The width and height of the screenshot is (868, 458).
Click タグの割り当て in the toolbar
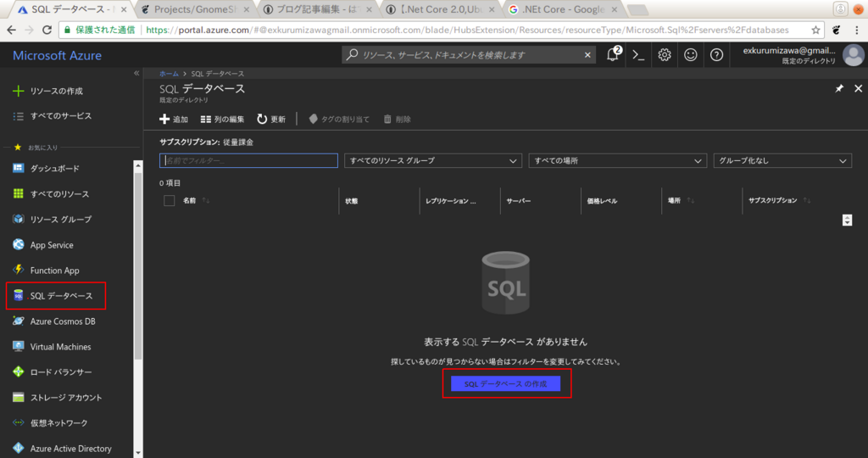(x=339, y=119)
